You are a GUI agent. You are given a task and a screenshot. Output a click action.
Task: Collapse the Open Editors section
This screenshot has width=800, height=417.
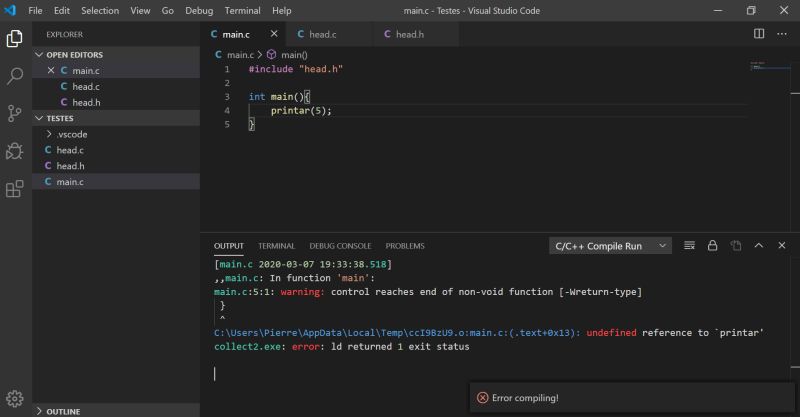click(116, 55)
